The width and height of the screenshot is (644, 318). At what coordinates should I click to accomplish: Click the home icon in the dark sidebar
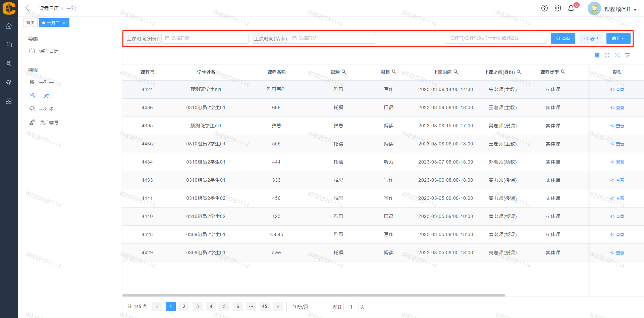coord(9,26)
